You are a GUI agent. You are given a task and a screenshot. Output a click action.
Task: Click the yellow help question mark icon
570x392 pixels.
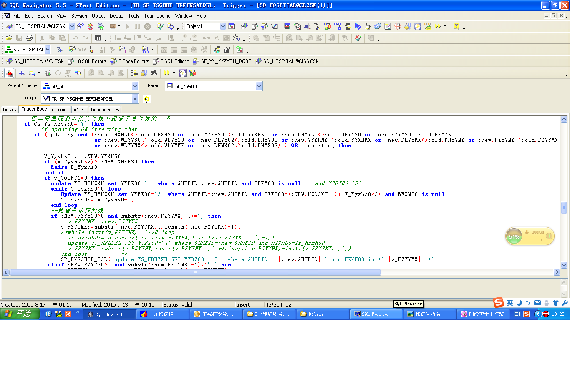point(456,26)
